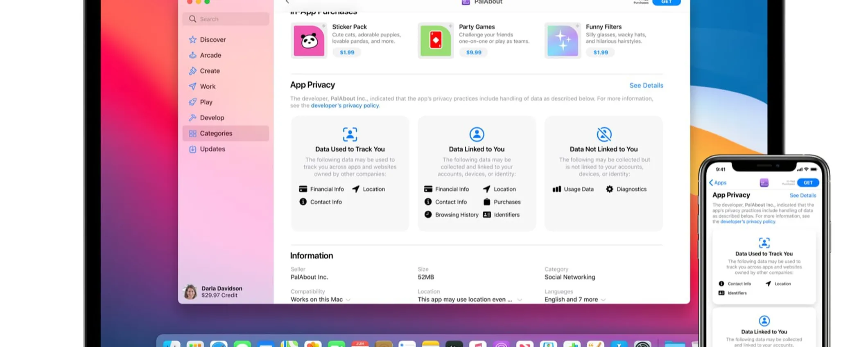Tap the GET button on the iPhone
The image size is (868, 347).
pos(808,183)
